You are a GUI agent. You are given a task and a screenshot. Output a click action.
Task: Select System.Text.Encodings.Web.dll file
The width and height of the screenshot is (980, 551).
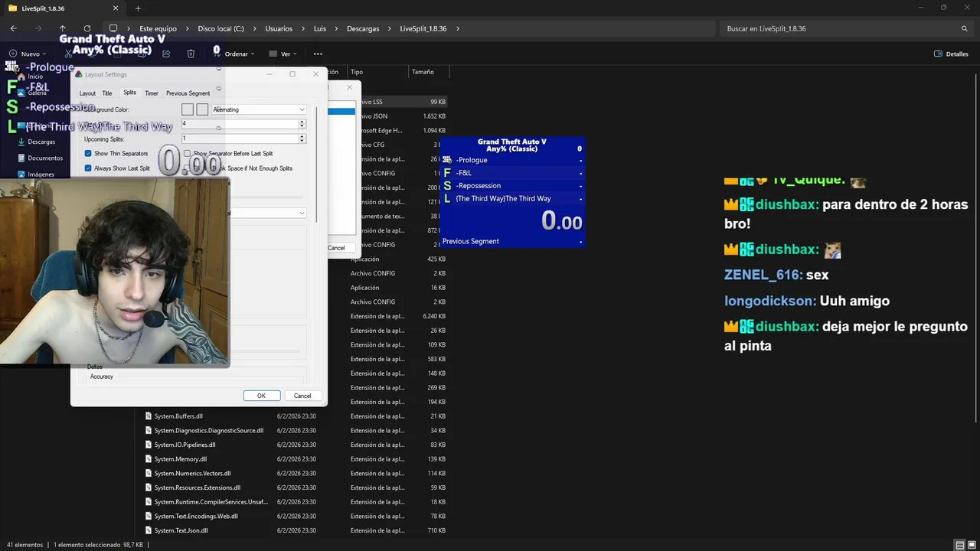click(196, 517)
